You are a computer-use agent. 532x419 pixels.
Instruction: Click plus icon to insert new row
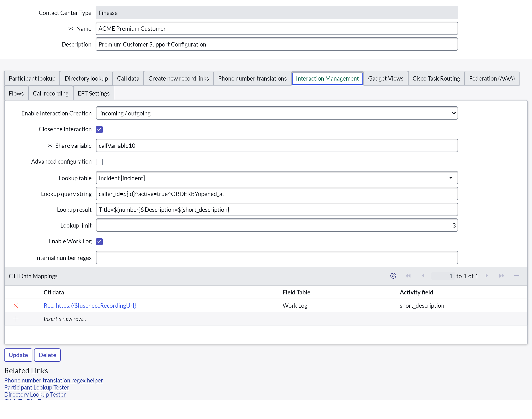point(16,319)
